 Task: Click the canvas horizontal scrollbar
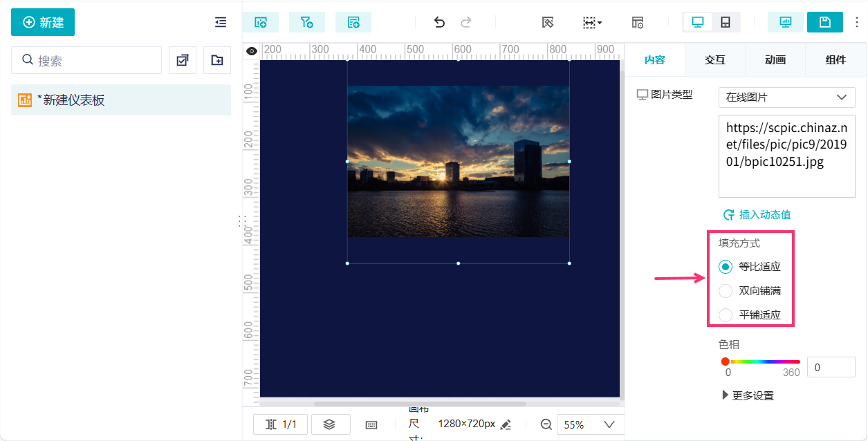point(420,404)
